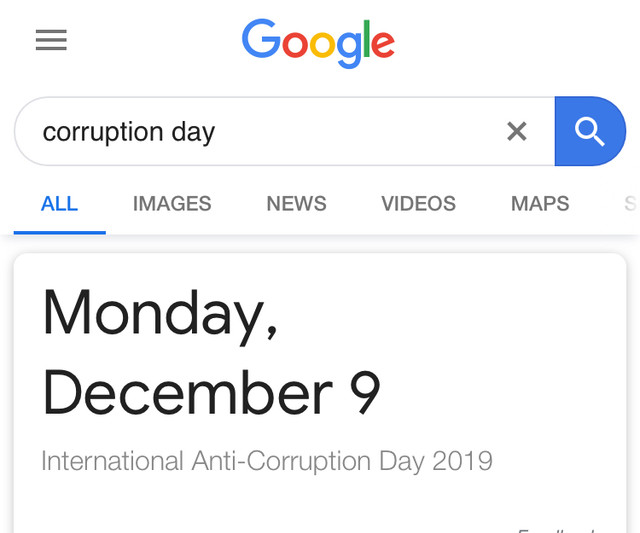Image resolution: width=640 pixels, height=533 pixels.
Task: Open the NEWS tab
Action: coord(296,203)
